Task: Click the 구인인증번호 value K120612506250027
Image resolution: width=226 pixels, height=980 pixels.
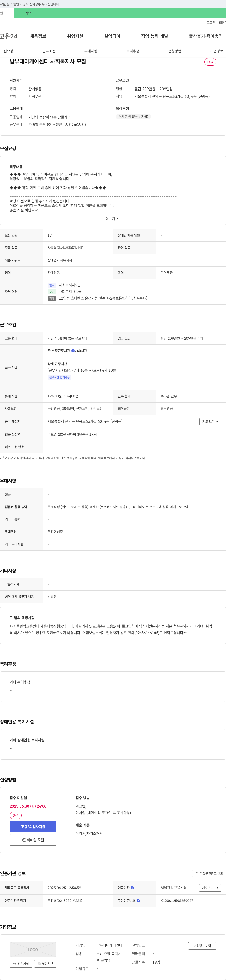Action: click(x=177, y=901)
